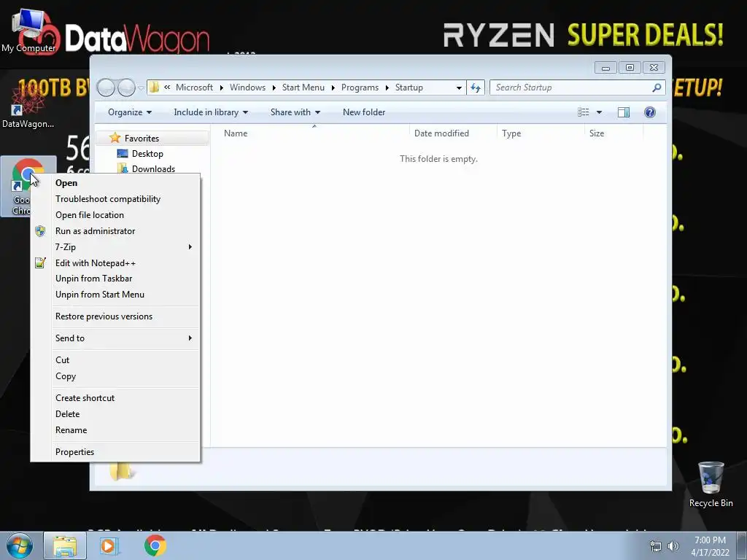The width and height of the screenshot is (747, 560).
Task: Choose Troubleshoot compatibility
Action: click(115, 199)
